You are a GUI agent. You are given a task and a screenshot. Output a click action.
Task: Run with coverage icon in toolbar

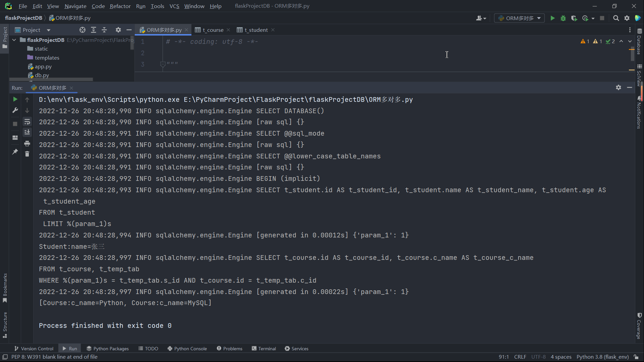[x=574, y=18]
